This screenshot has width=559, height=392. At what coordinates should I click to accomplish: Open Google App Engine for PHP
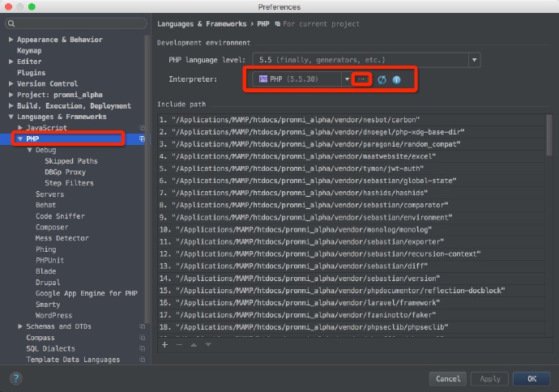tap(87, 293)
